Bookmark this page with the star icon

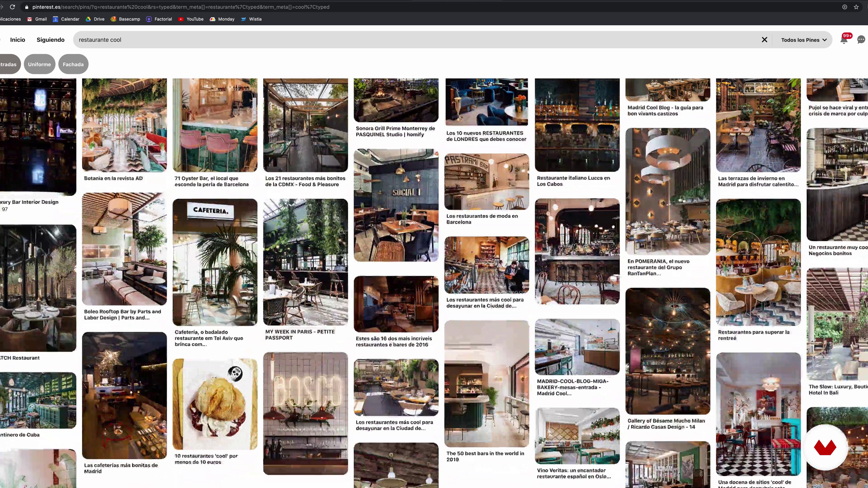856,7
